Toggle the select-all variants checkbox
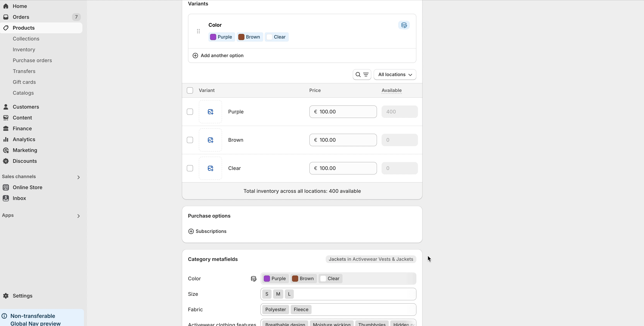The width and height of the screenshot is (644, 326). 190,90
